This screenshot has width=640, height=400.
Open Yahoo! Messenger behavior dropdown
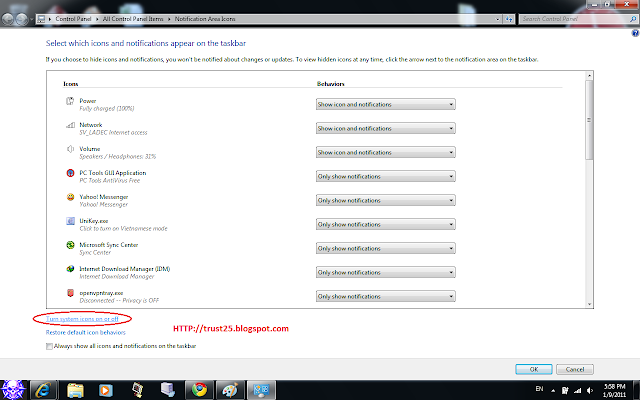(x=385, y=200)
